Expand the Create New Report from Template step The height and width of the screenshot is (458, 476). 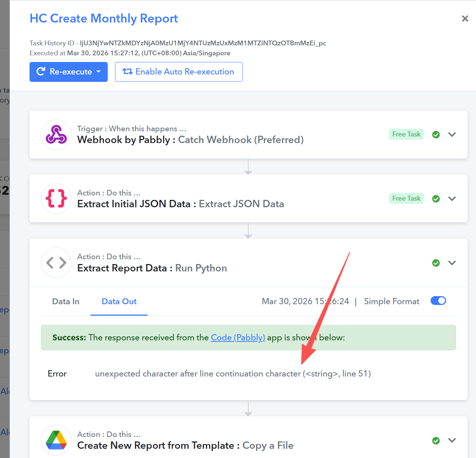[452, 440]
